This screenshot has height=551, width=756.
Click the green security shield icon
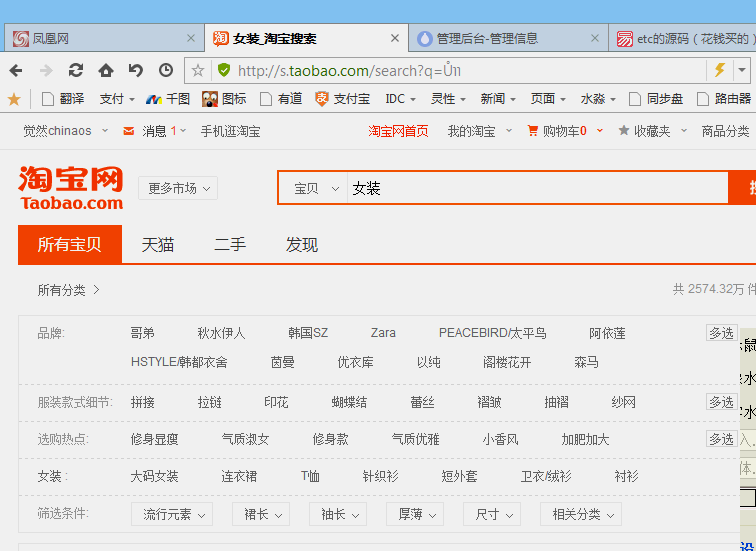224,70
